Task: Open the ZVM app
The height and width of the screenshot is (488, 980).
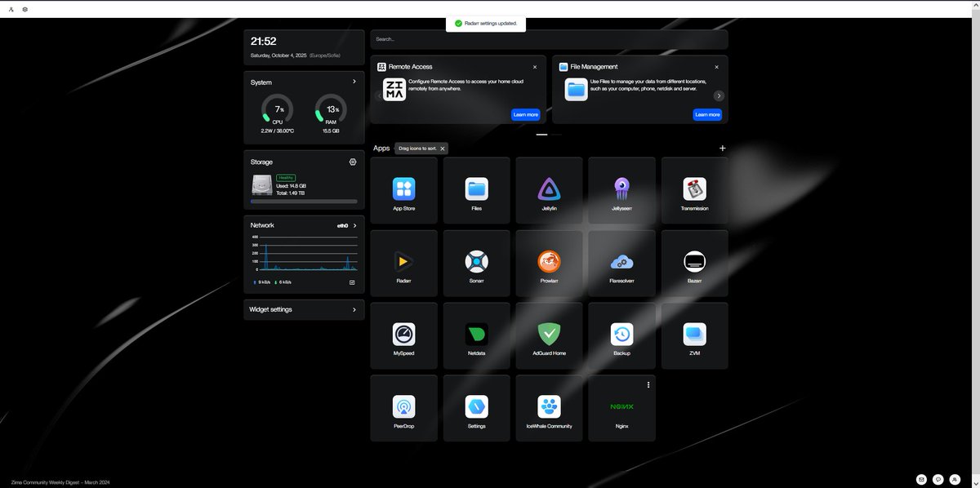Action: [694, 335]
